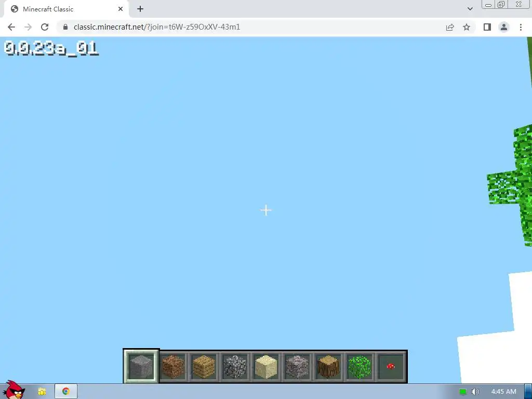532x399 pixels.
Task: Open the file explorer taskbar icon
Action: (x=42, y=392)
